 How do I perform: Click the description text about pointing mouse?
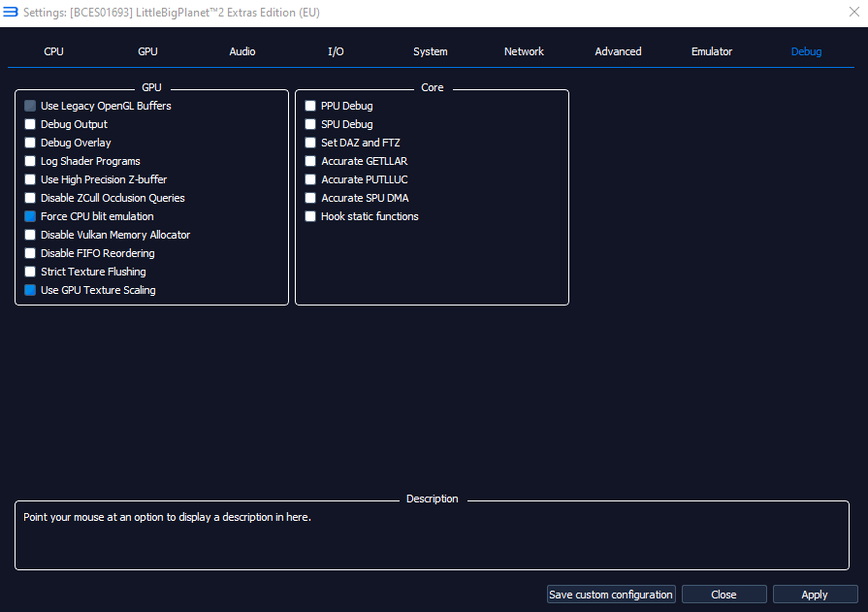tap(167, 517)
